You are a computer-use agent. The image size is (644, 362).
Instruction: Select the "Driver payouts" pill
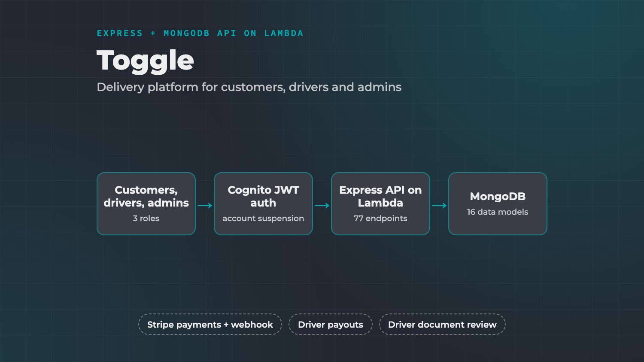coord(331,324)
